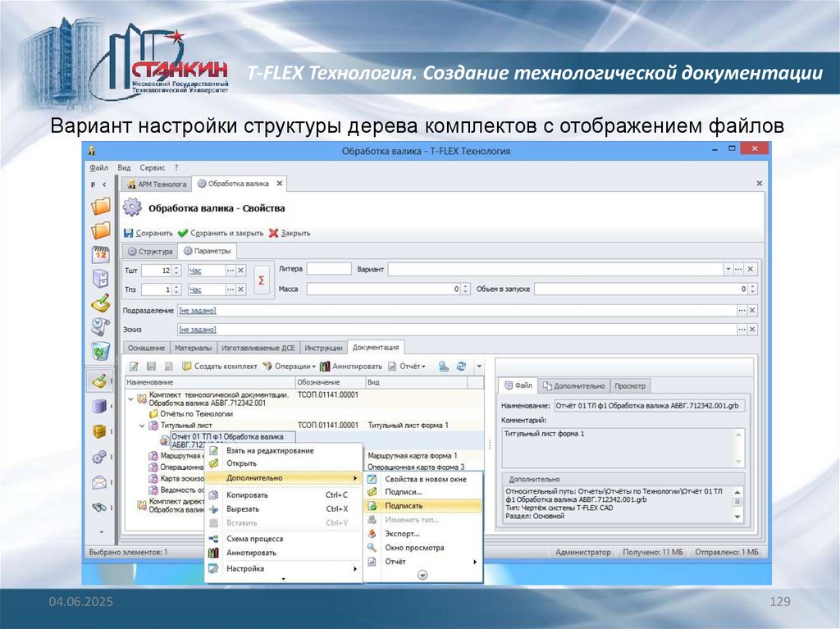The height and width of the screenshot is (629, 840).
Task: Switch to Изготавливаемые ДСЕ tab
Action: [258, 348]
